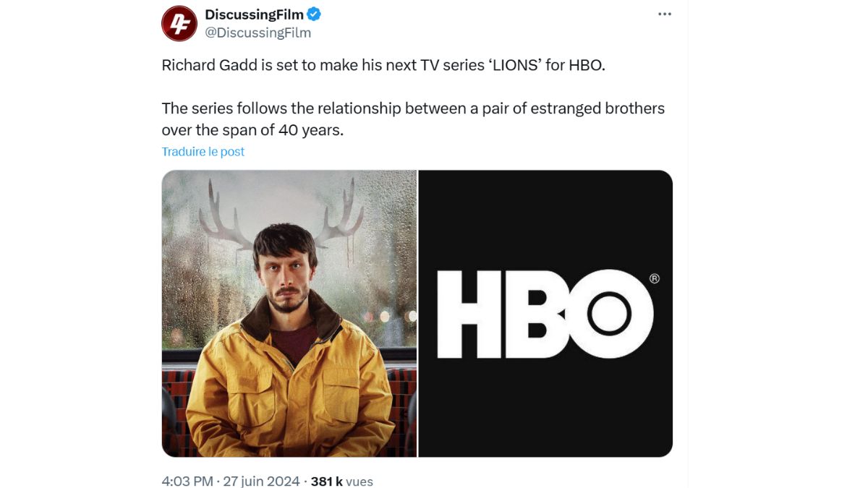The width and height of the screenshot is (868, 488).
Task: Click the 'over the span of 40 years' line
Action: click(252, 131)
